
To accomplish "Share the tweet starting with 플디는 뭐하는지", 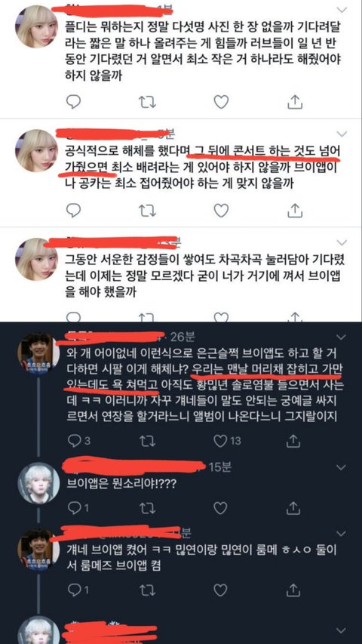I will click(294, 101).
